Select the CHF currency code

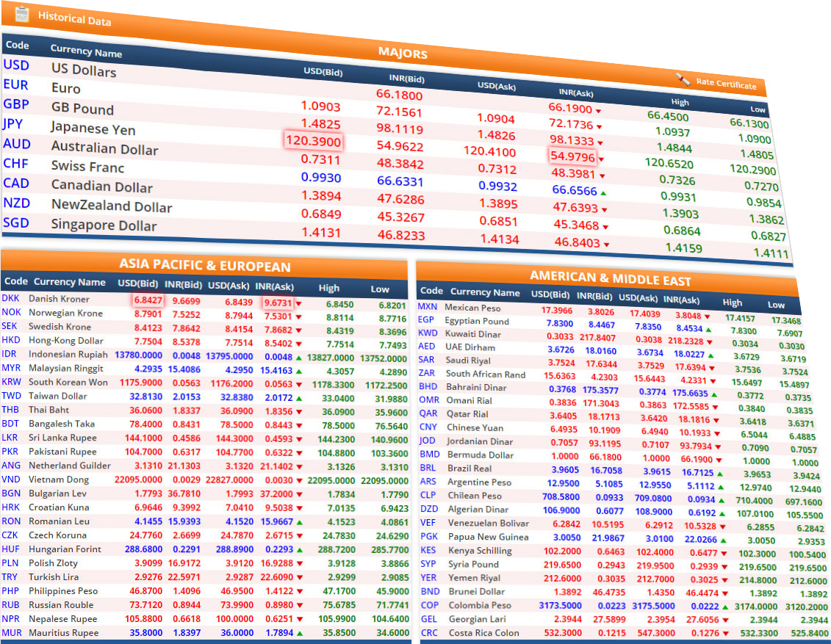tap(16, 164)
